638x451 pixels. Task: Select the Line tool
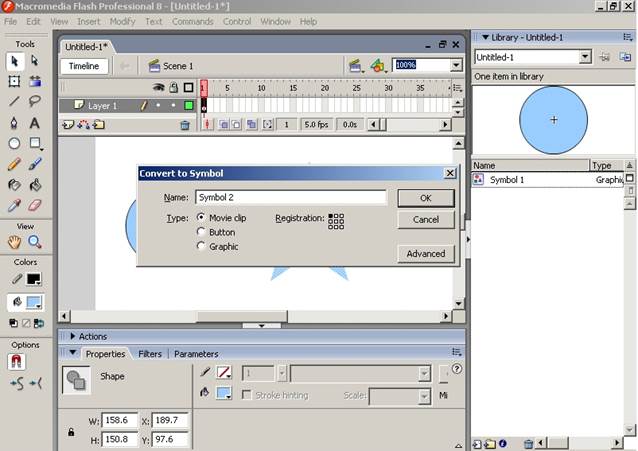click(15, 101)
